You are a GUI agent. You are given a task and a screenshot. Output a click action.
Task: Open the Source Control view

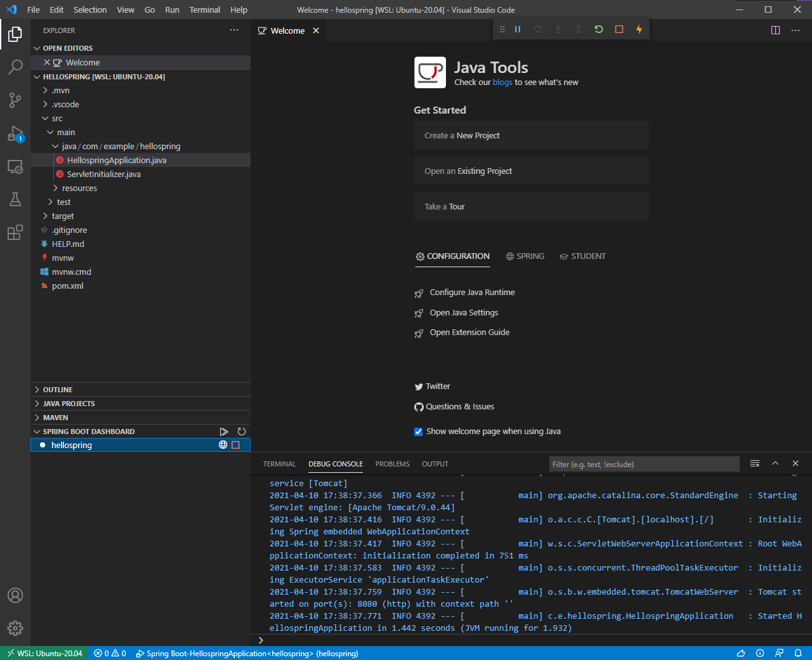(x=15, y=100)
